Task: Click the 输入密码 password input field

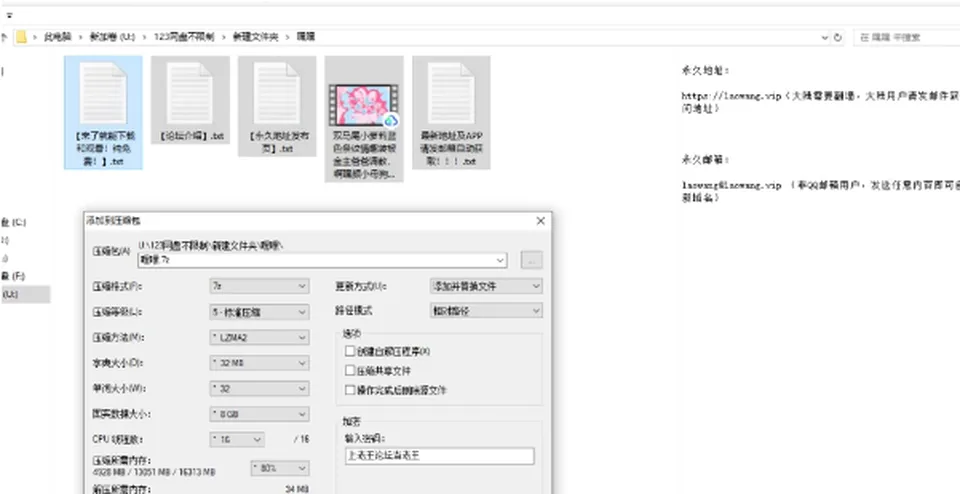Action: click(x=440, y=456)
